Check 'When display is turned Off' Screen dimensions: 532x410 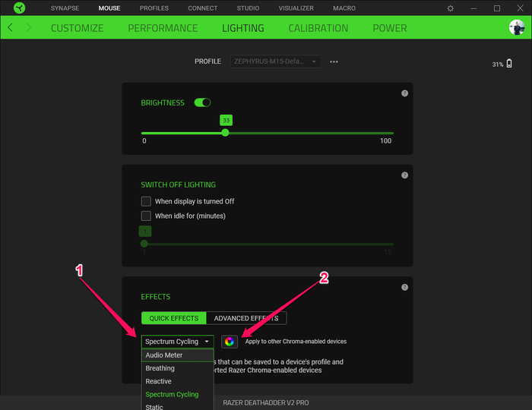[x=146, y=201]
